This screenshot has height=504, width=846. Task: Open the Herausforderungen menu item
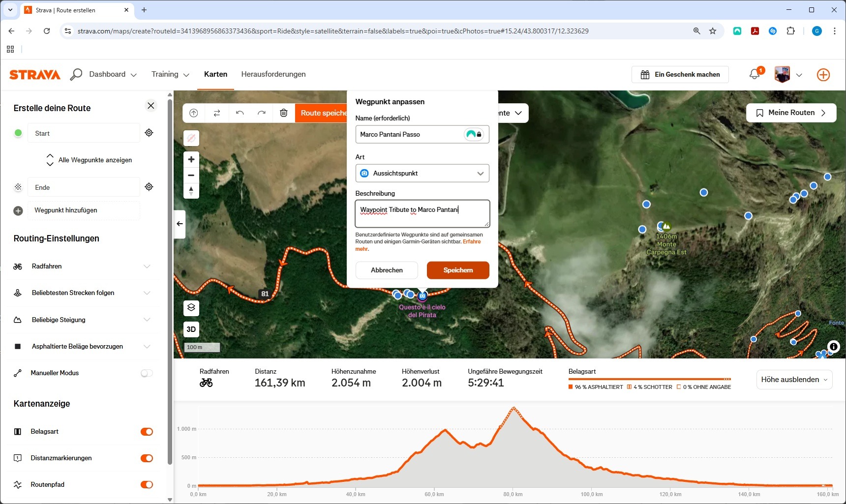coord(273,74)
